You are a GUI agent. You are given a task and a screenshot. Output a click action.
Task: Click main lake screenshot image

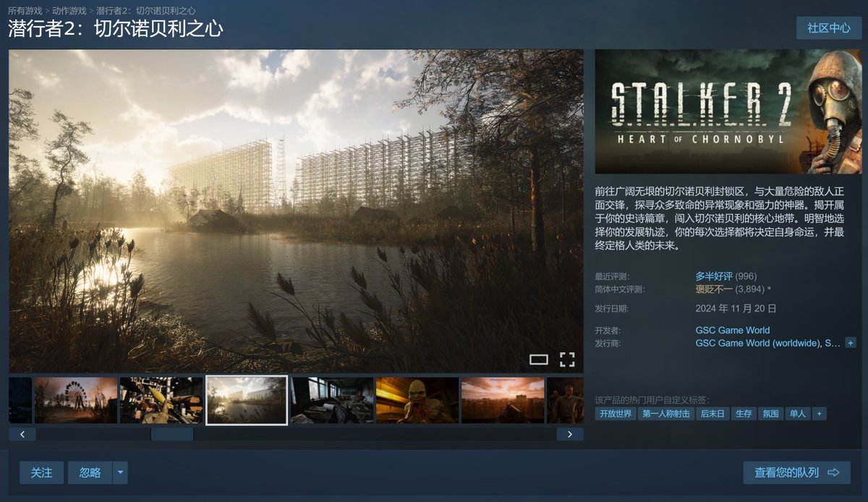[296, 210]
